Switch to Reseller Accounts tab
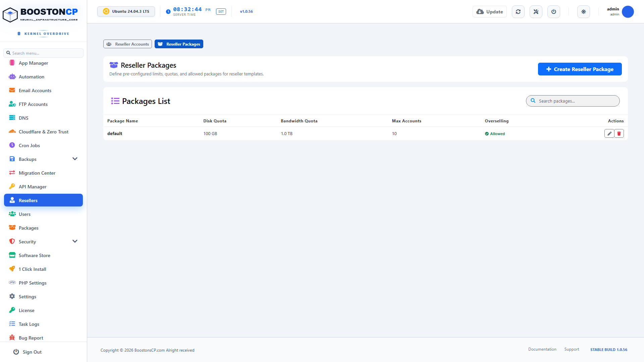The height and width of the screenshot is (362, 644). click(x=127, y=44)
